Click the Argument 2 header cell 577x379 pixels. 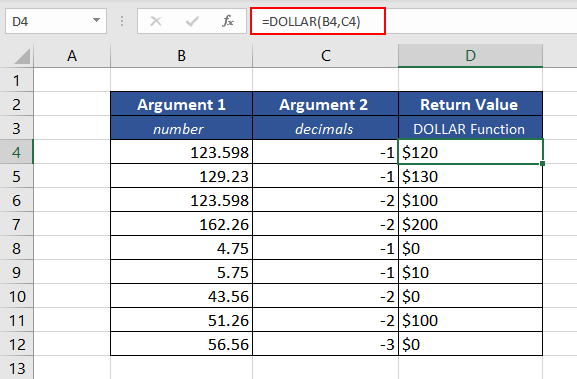point(326,104)
